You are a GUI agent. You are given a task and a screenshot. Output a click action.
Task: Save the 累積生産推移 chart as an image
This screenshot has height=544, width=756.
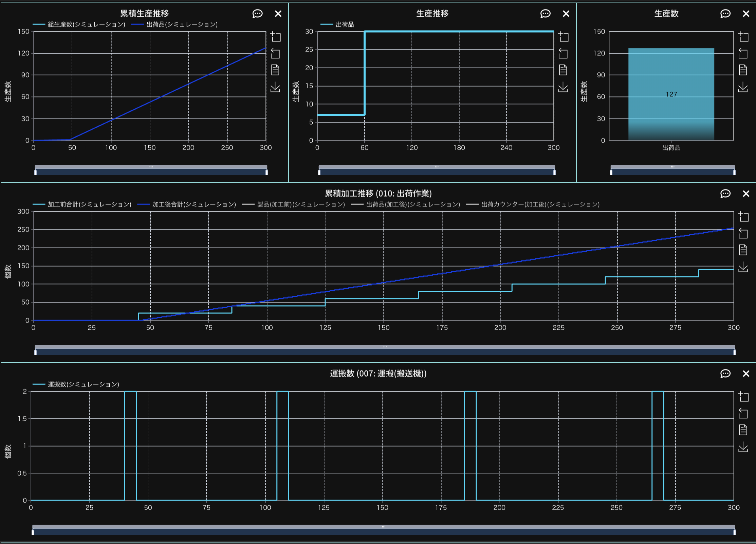[275, 87]
